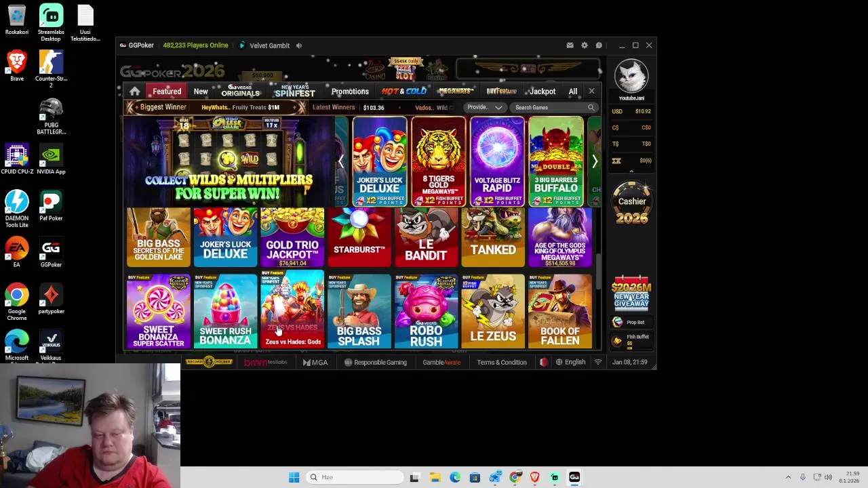868x488 pixels.
Task: Launch Age of the Gods Megaways
Action: click(560, 237)
